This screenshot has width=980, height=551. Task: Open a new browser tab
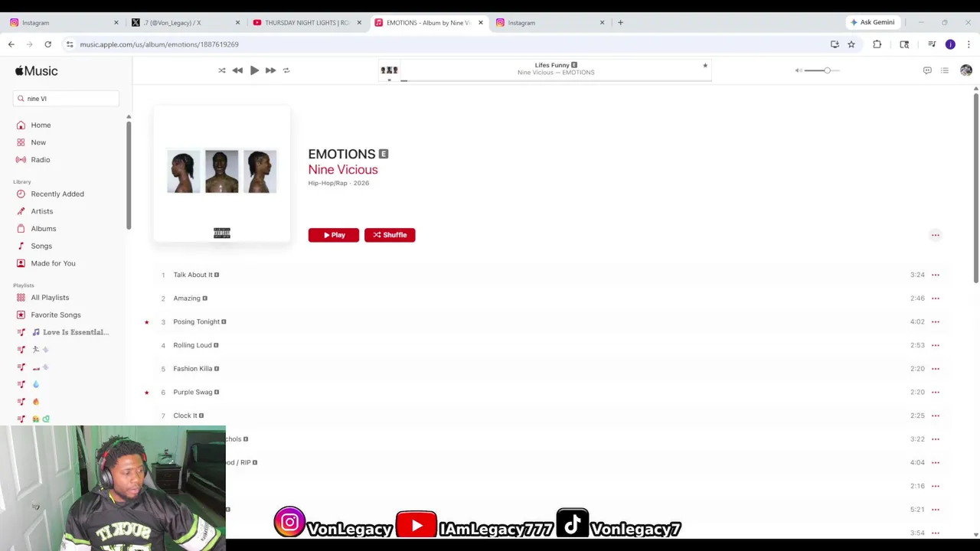[620, 23]
